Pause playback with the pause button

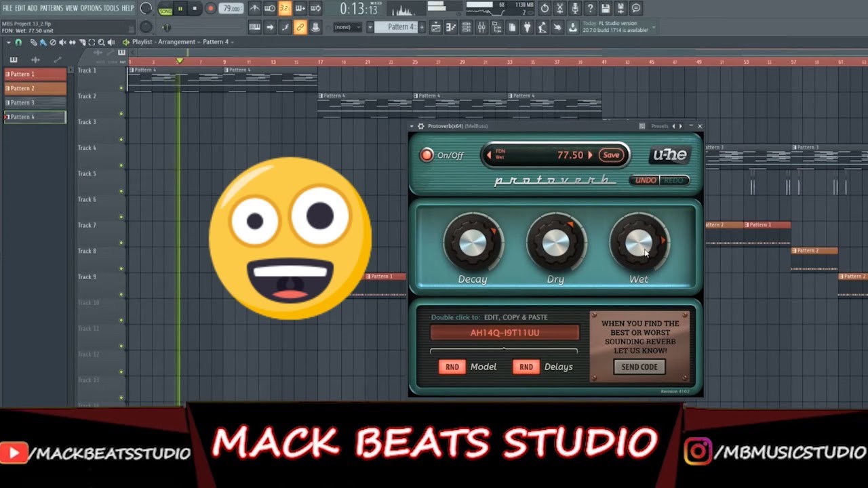click(x=180, y=9)
